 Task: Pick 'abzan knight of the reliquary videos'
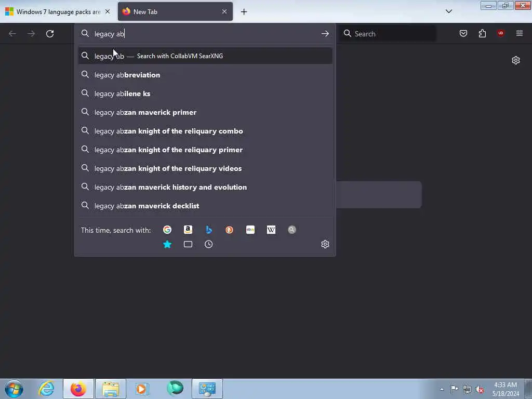[205, 168]
